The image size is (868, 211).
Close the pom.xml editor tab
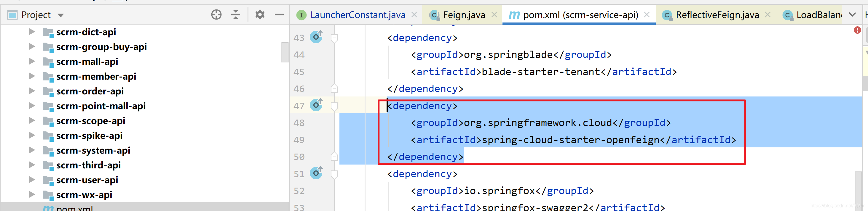(x=647, y=15)
